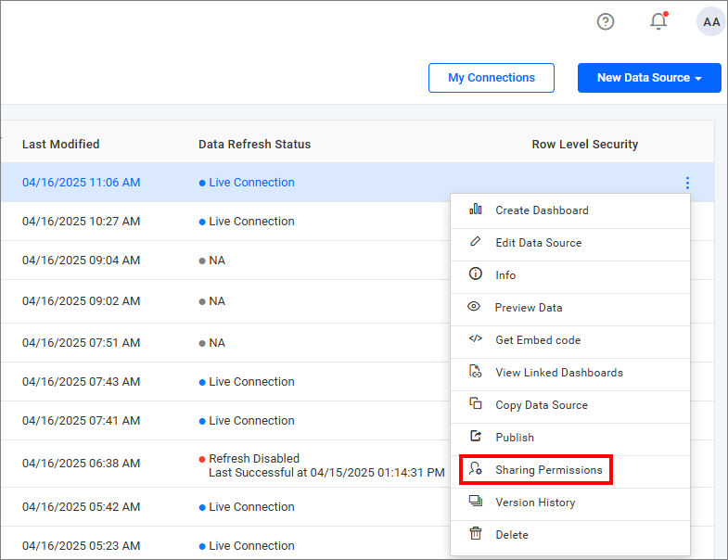
Task: Click the Get Embed code icon
Action: coord(476,339)
